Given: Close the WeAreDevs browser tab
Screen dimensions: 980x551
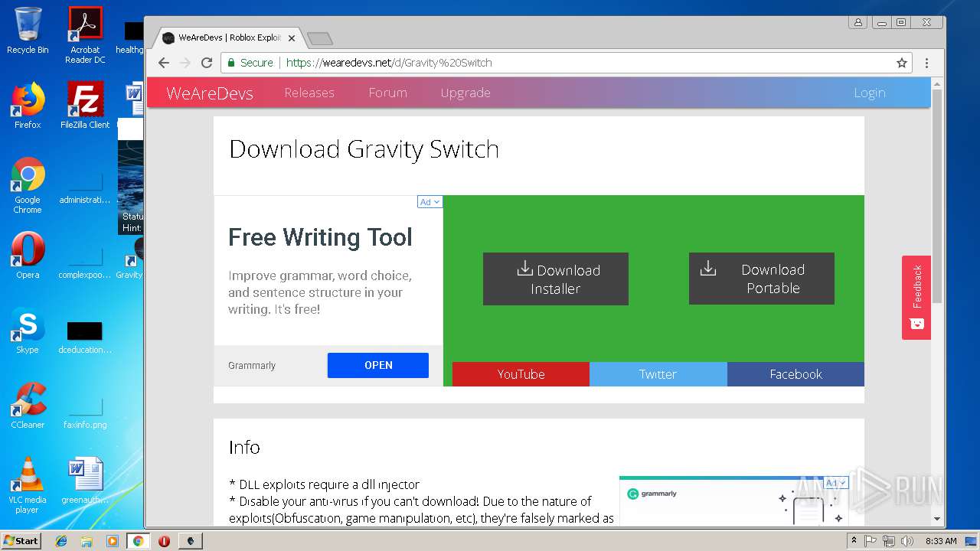Looking at the screenshot, I should (292, 37).
